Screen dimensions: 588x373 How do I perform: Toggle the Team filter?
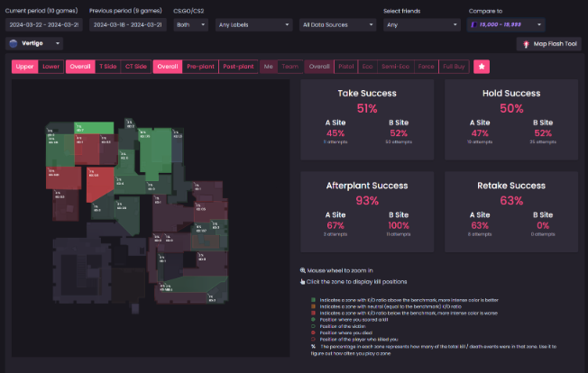coord(289,67)
